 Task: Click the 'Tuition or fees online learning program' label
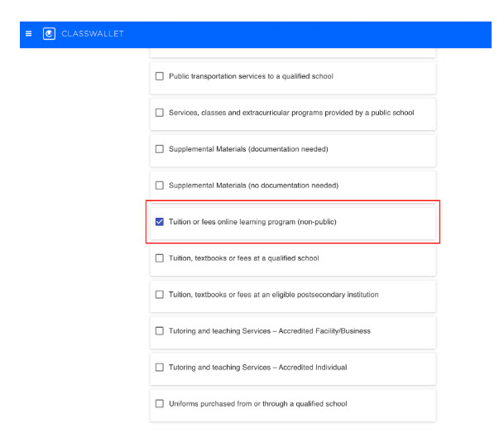(252, 222)
